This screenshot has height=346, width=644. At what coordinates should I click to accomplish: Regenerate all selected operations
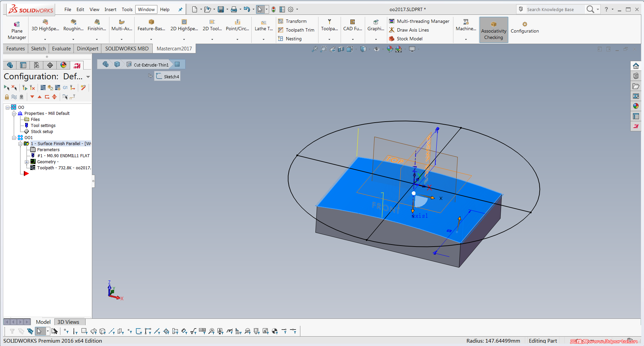[25, 88]
